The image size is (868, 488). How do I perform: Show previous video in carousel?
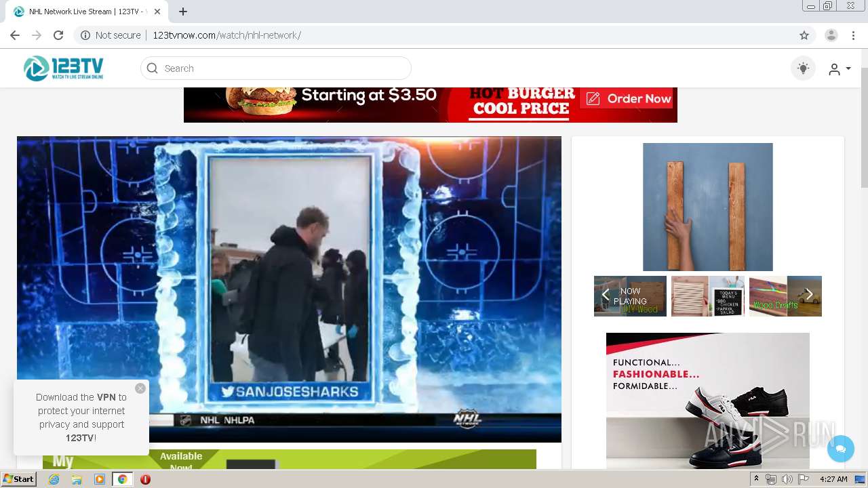(606, 295)
